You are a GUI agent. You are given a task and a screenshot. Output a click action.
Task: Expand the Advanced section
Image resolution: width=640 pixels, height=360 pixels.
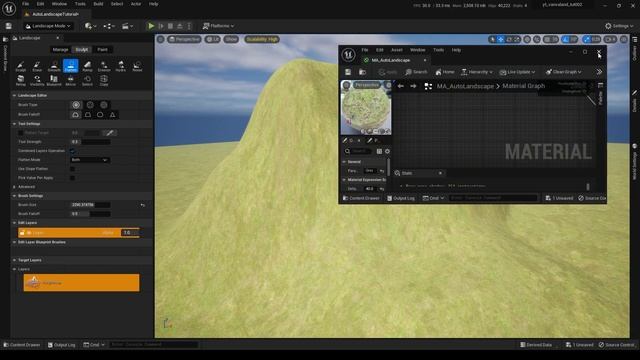click(14, 187)
